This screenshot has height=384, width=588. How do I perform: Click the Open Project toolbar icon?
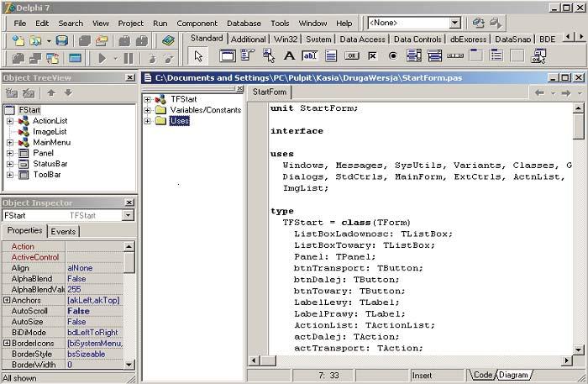point(102,40)
